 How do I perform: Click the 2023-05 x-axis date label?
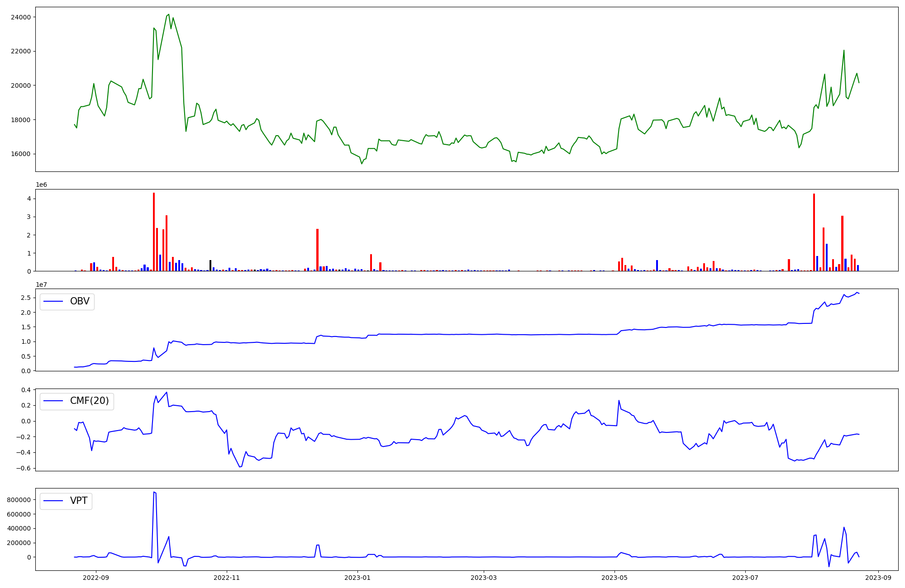(614, 578)
